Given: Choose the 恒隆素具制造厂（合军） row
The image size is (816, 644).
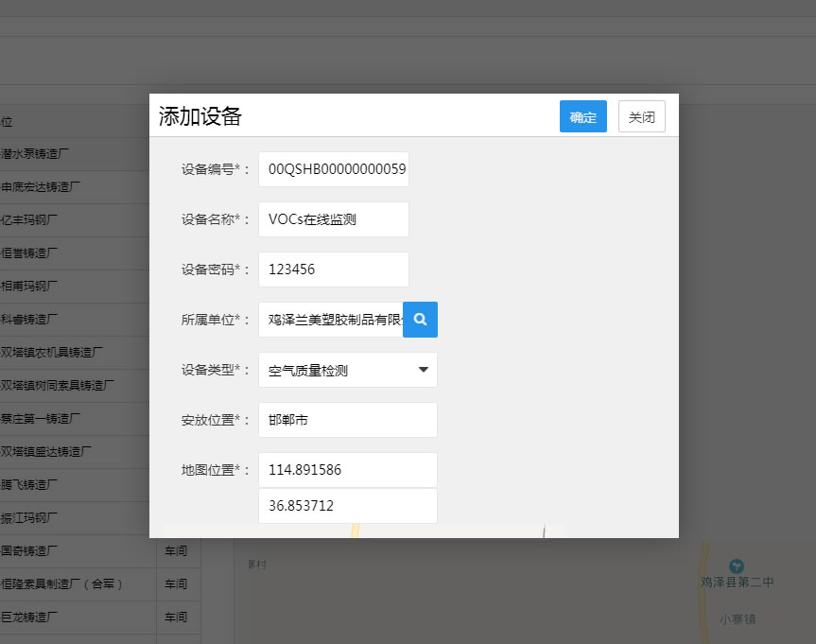Looking at the screenshot, I should tap(61, 583).
